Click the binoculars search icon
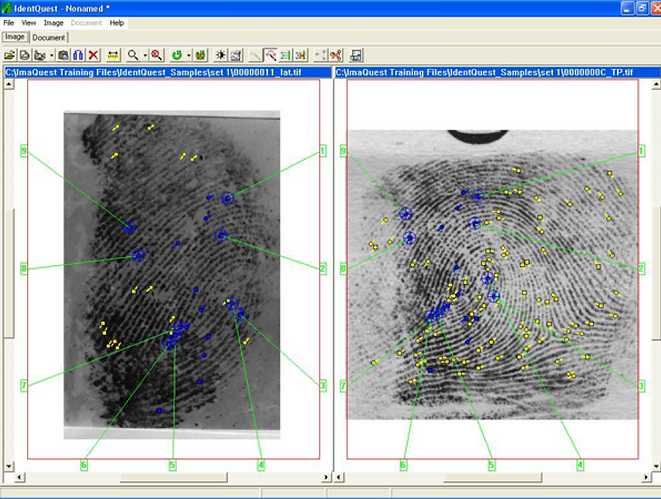Viewport: 661px width, 499px height. pyautogui.click(x=78, y=55)
